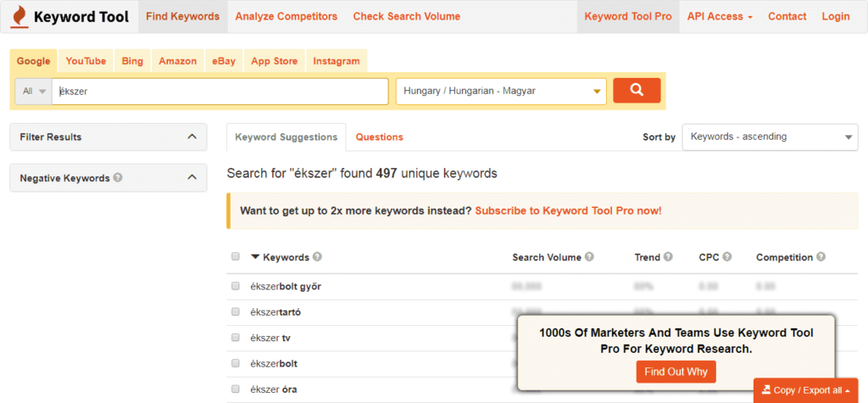This screenshot has width=868, height=403.
Task: Click the Competition column header
Action: [784, 257]
